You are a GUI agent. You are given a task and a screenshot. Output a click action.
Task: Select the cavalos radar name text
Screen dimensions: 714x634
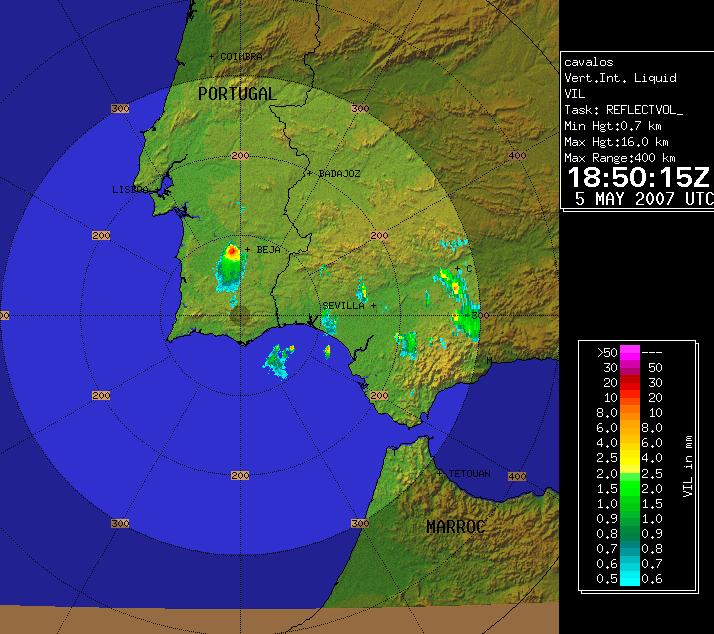[x=587, y=61]
